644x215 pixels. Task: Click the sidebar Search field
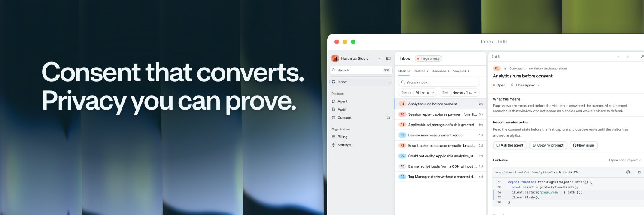pyautogui.click(x=361, y=70)
